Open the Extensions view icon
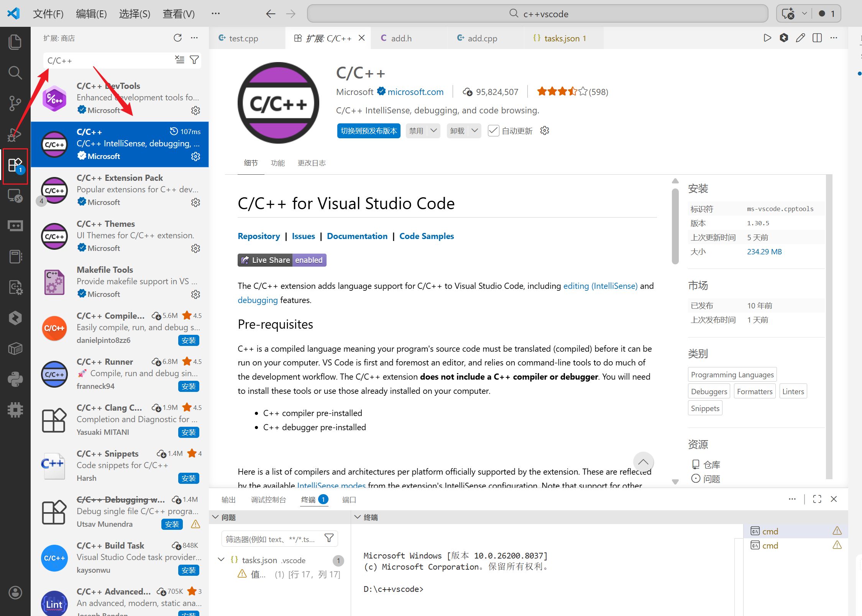 pos(15,165)
